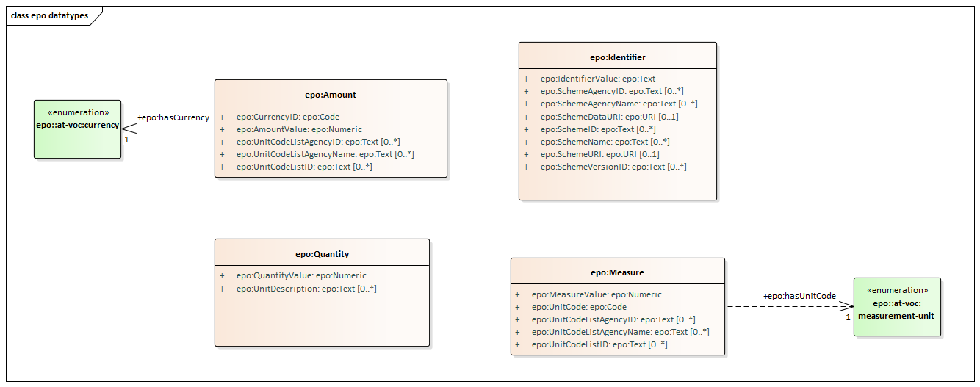This screenshot has width=980, height=387.
Task: Click the plus icon beside epo:SchemeName
Action: click(x=526, y=142)
